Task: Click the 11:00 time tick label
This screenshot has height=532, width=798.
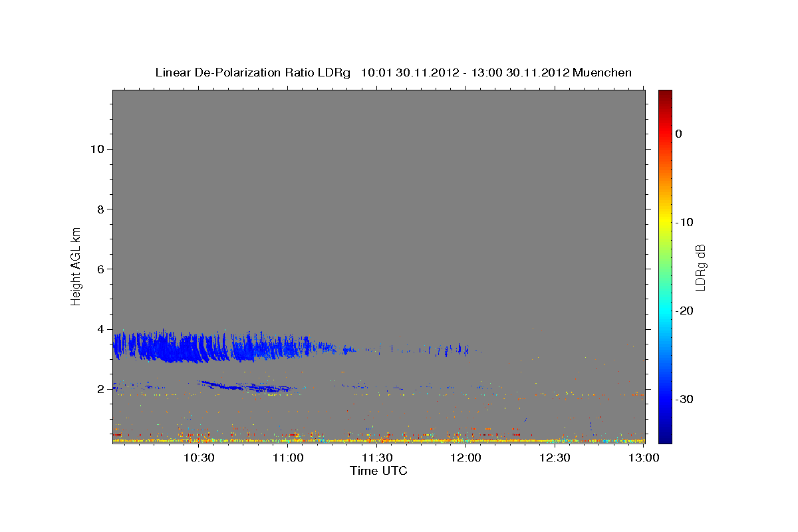Action: (x=287, y=458)
